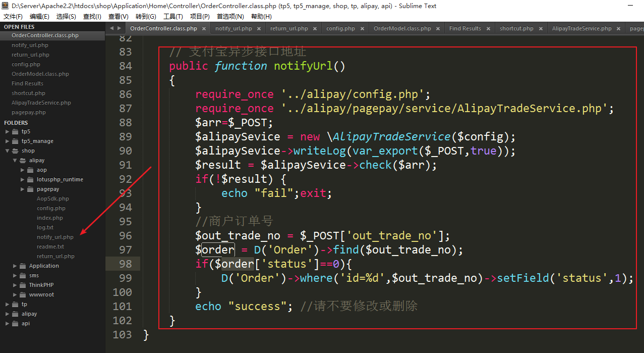The height and width of the screenshot is (353, 644).
Task: Click the pagepay folder icon
Action: tap(30, 189)
